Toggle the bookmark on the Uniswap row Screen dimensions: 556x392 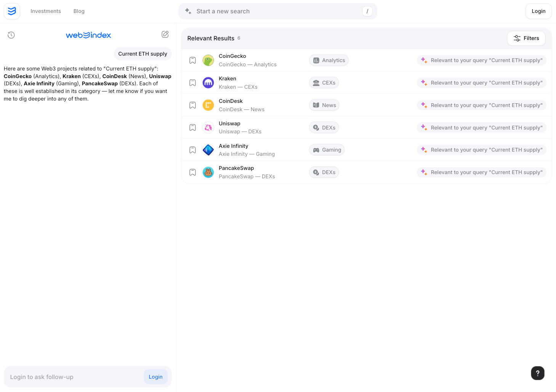[192, 127]
